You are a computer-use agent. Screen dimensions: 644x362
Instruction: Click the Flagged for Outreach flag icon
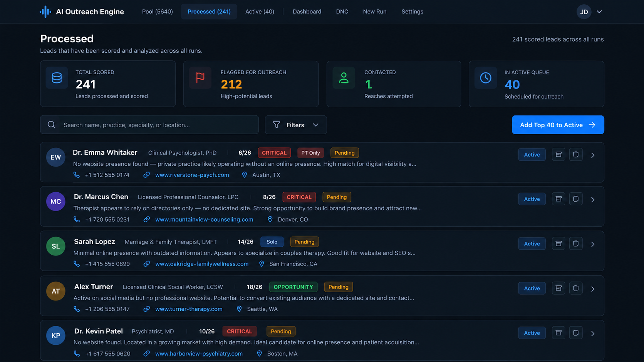[x=200, y=78]
